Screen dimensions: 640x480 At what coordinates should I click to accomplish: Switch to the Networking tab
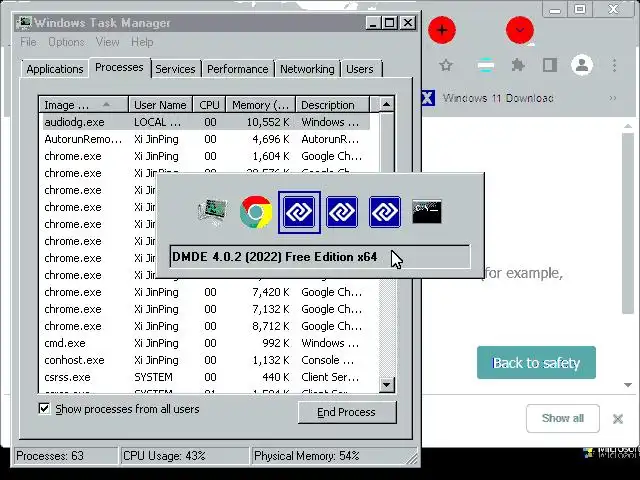pyautogui.click(x=307, y=69)
